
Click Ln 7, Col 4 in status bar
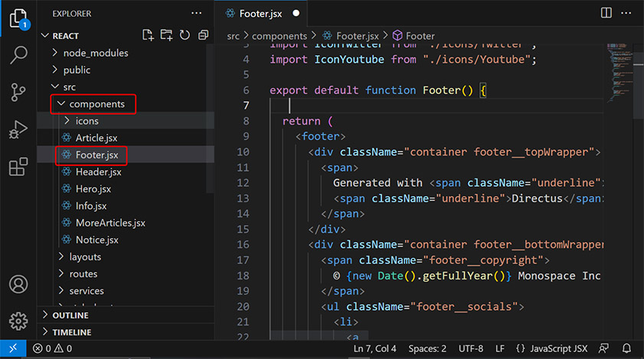pos(374,349)
